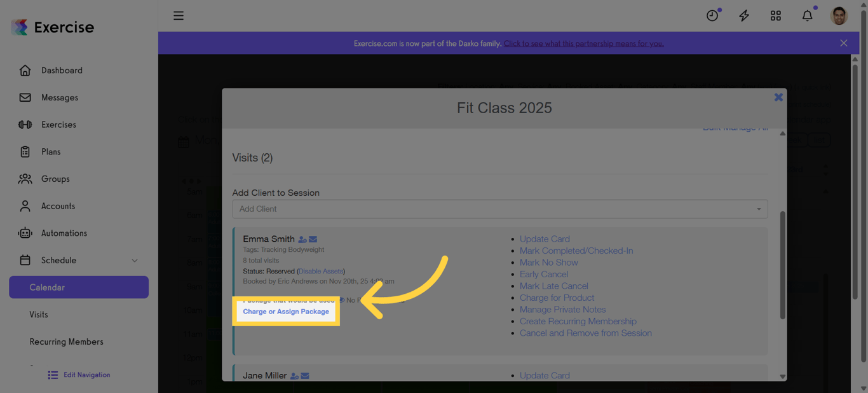868x393 pixels.
Task: Open the notifications bell icon
Action: coord(807,16)
